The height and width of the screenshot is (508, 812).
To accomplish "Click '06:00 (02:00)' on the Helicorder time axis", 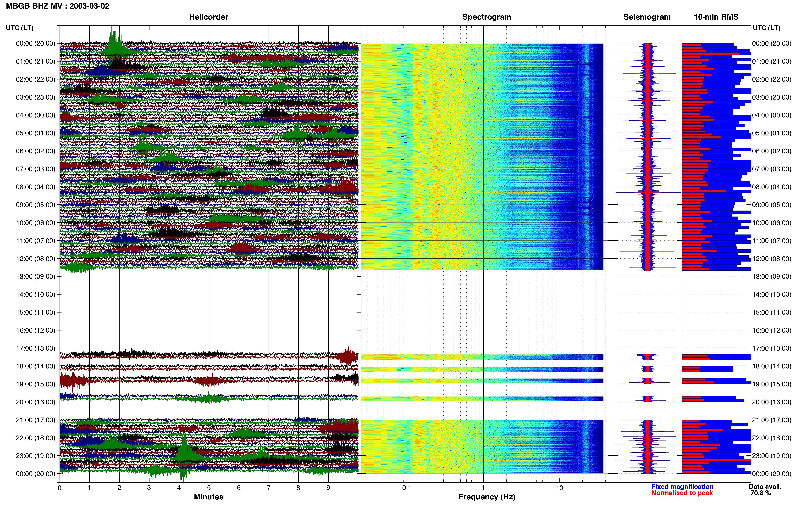I will point(36,151).
